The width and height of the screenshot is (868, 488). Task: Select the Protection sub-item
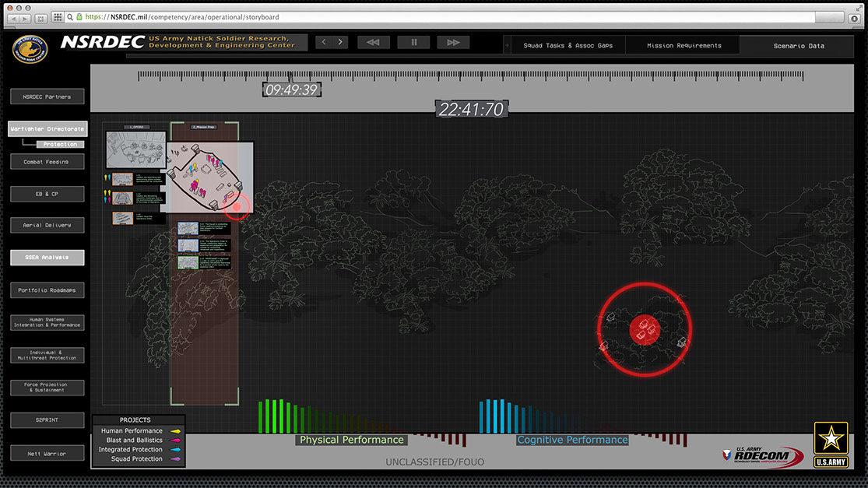[x=60, y=144]
